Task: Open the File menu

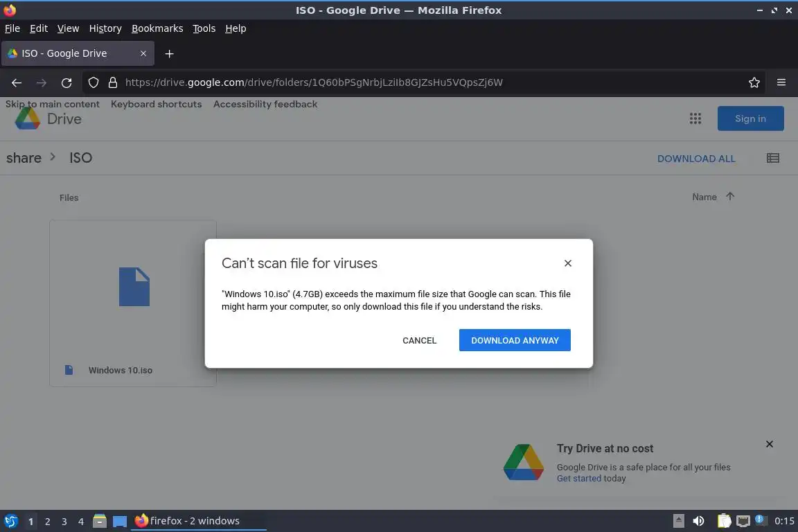Action: coord(12,28)
